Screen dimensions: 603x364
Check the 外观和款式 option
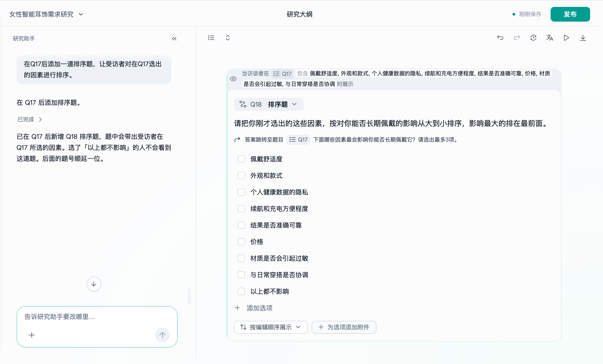pos(241,176)
